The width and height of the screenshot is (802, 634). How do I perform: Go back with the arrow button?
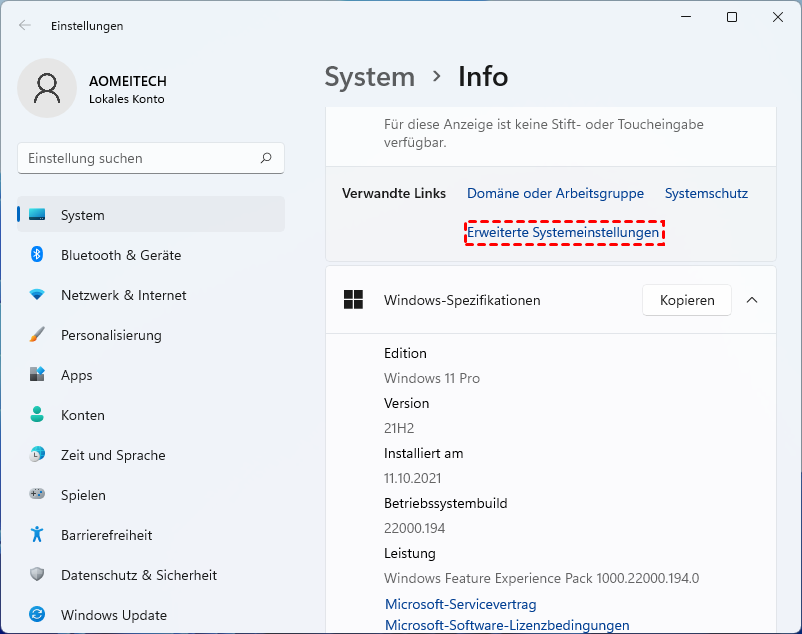pos(25,26)
